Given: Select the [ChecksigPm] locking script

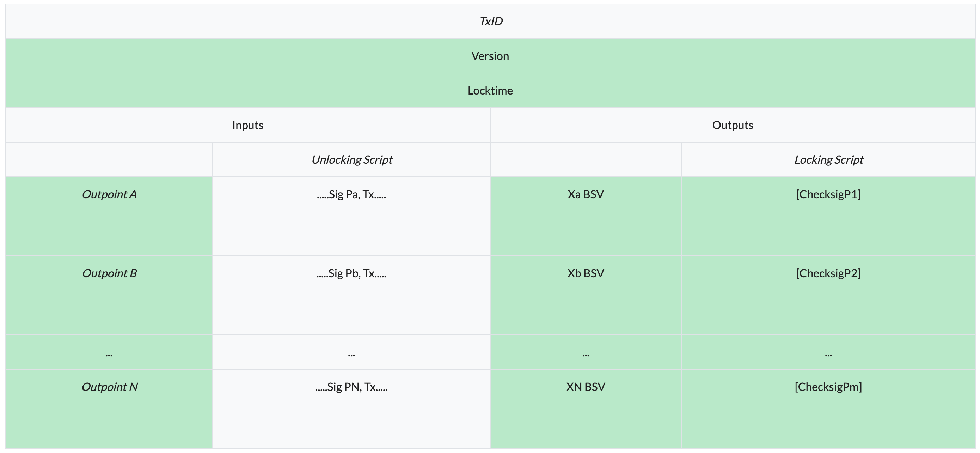Looking at the screenshot, I should click(x=828, y=387).
